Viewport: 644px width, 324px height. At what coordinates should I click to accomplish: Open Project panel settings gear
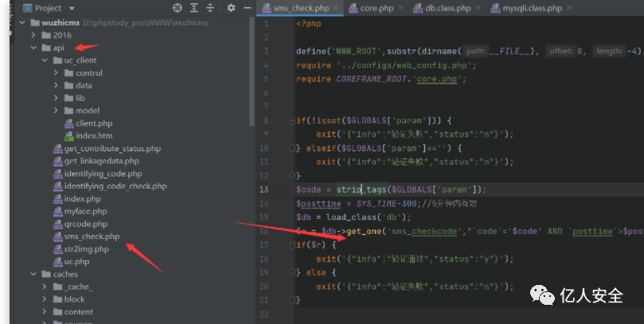click(231, 8)
